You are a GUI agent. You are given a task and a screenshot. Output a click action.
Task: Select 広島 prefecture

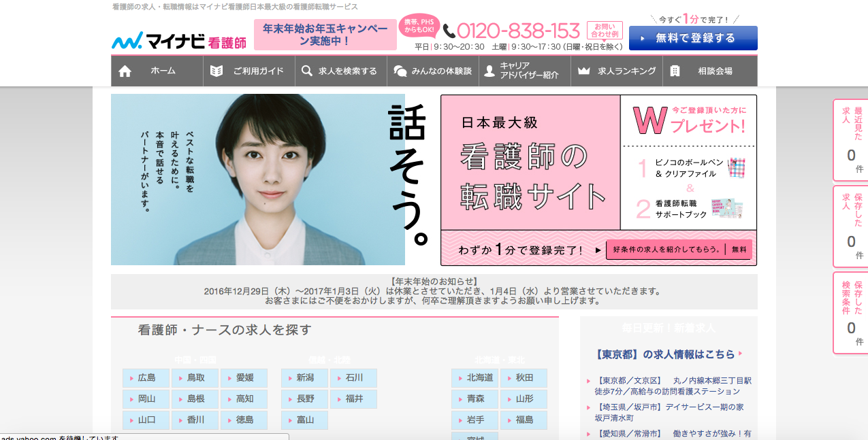coord(146,378)
